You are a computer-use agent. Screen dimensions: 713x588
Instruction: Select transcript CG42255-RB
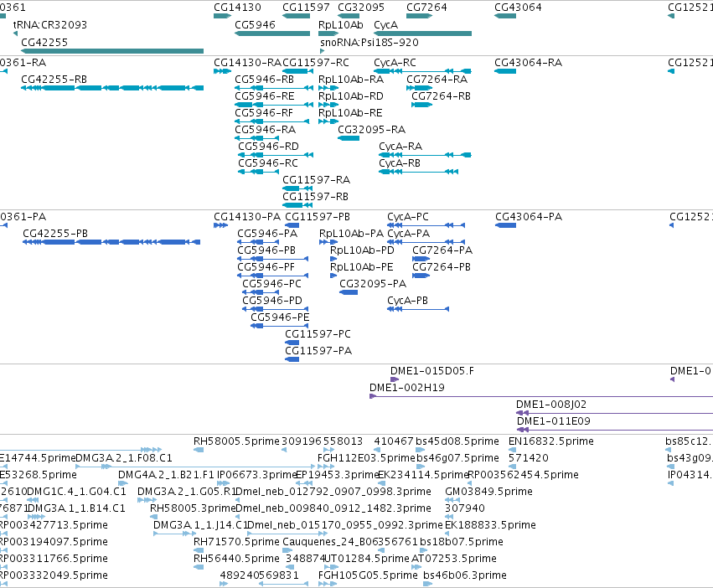coord(112,88)
